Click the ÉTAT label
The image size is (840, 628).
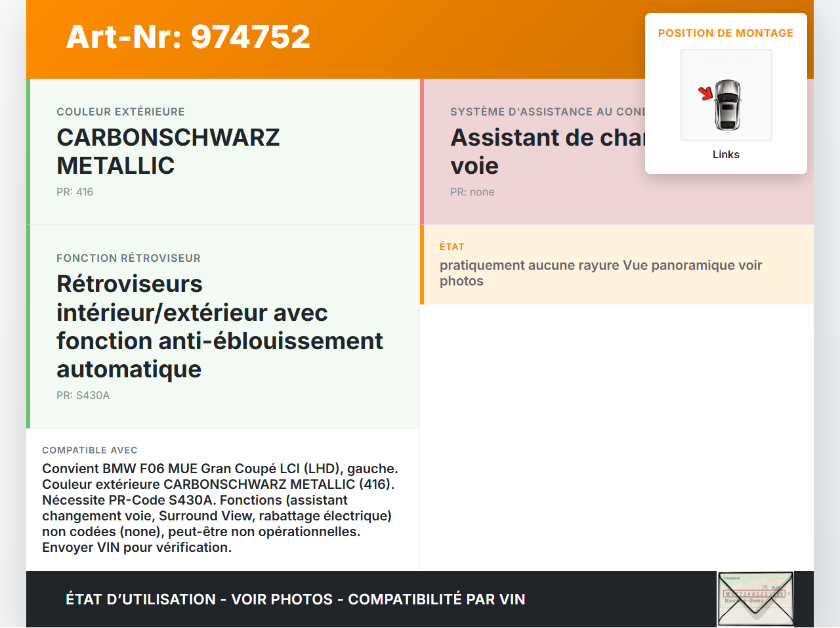452,247
